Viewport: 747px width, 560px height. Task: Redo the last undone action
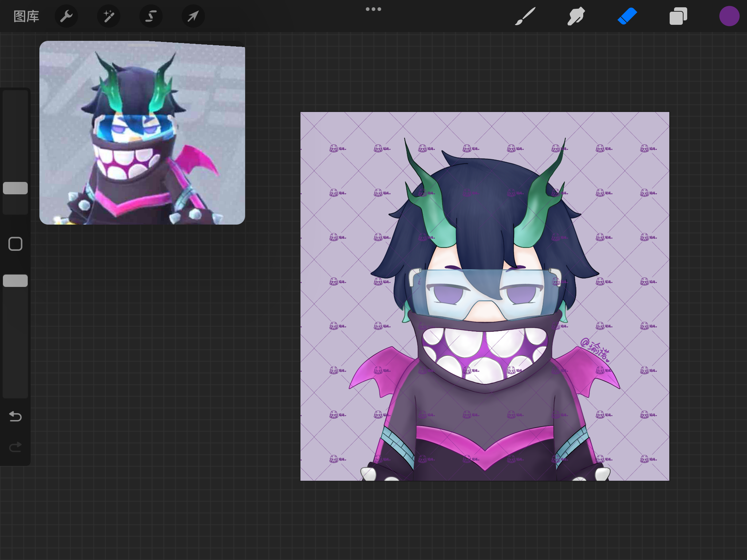pos(15,447)
